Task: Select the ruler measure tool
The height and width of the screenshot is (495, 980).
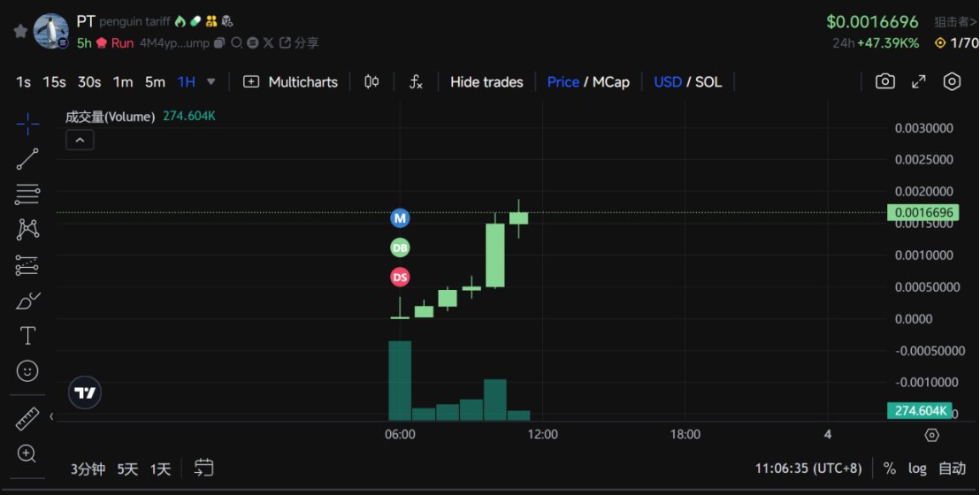Action: [27, 418]
